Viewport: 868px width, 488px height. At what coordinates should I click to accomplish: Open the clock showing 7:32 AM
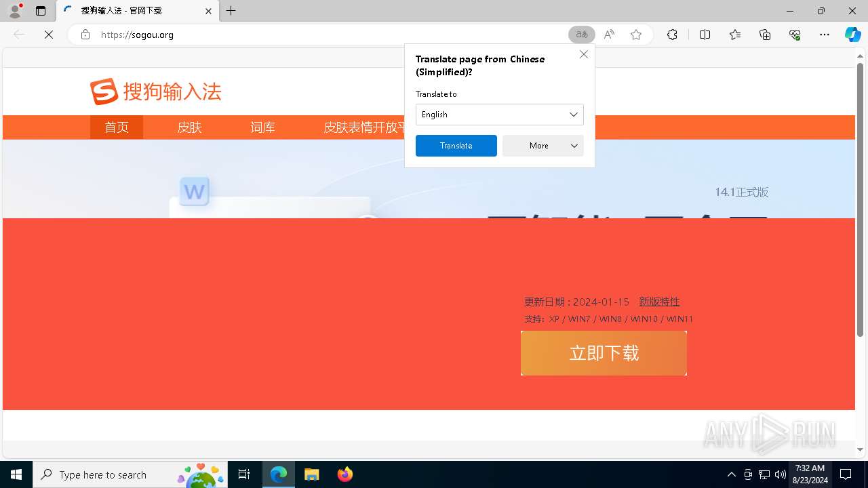[810, 474]
